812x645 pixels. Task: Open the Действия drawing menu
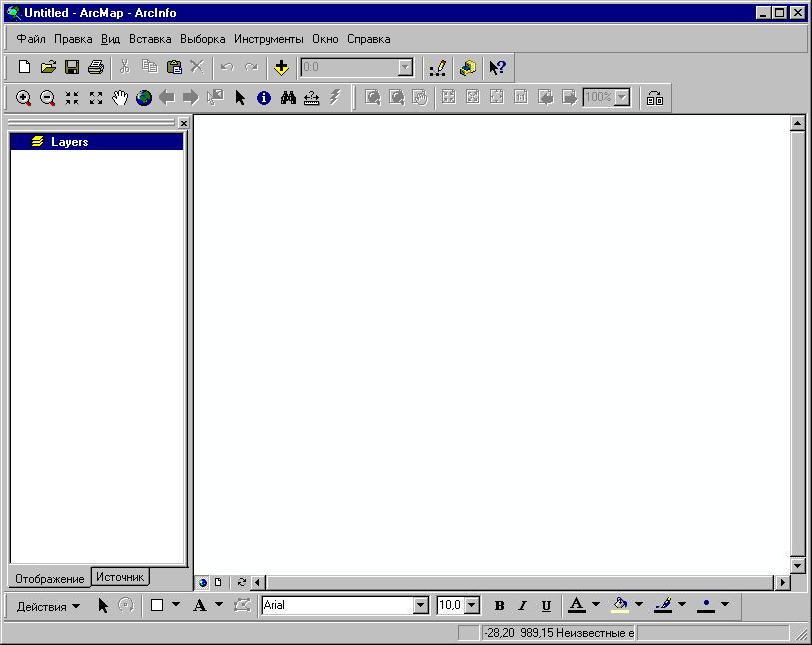[x=48, y=606]
